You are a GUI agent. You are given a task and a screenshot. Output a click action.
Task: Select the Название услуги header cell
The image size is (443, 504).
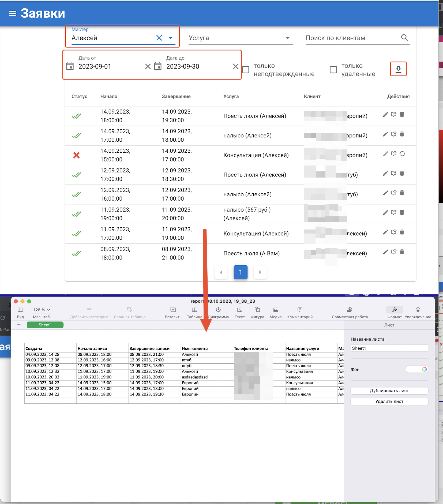tap(311, 348)
